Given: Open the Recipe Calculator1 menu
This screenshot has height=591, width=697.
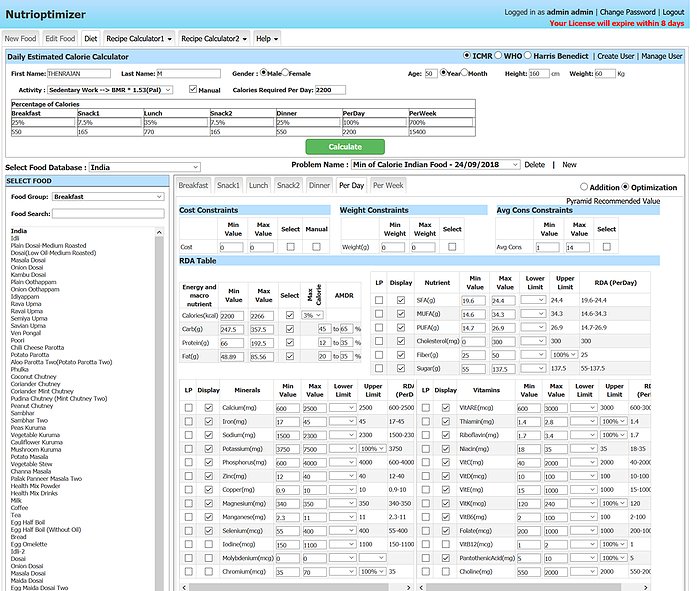Looking at the screenshot, I should click(x=139, y=38).
